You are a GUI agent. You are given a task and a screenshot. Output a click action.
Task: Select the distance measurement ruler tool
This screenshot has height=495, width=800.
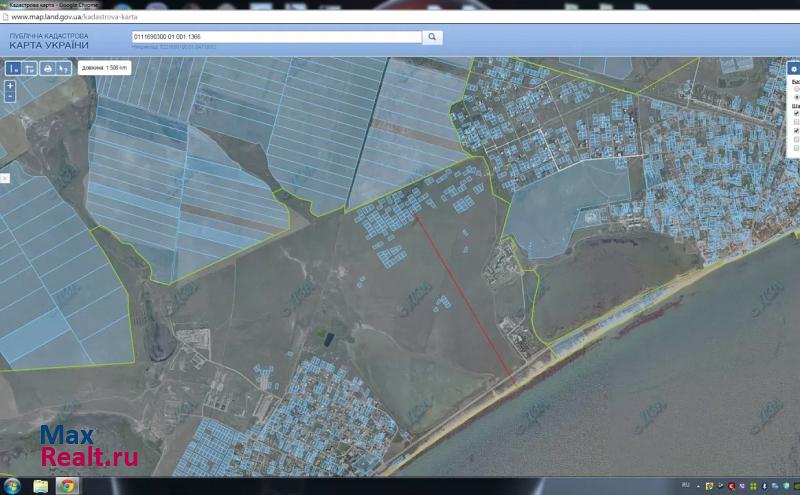click(x=14, y=69)
